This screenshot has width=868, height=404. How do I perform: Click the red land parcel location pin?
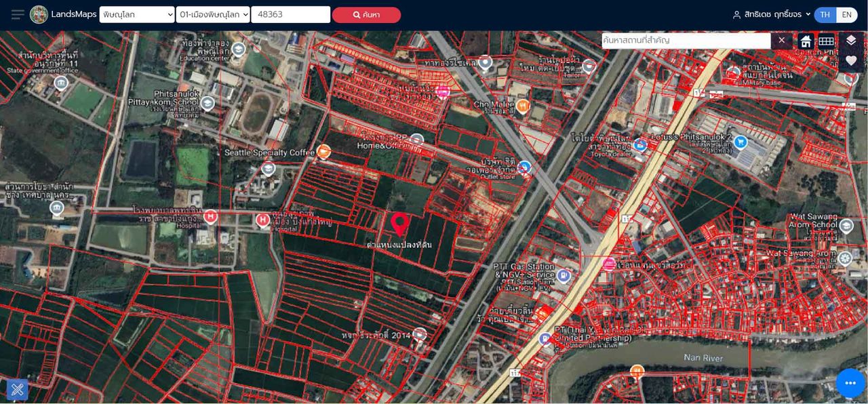[x=400, y=224]
